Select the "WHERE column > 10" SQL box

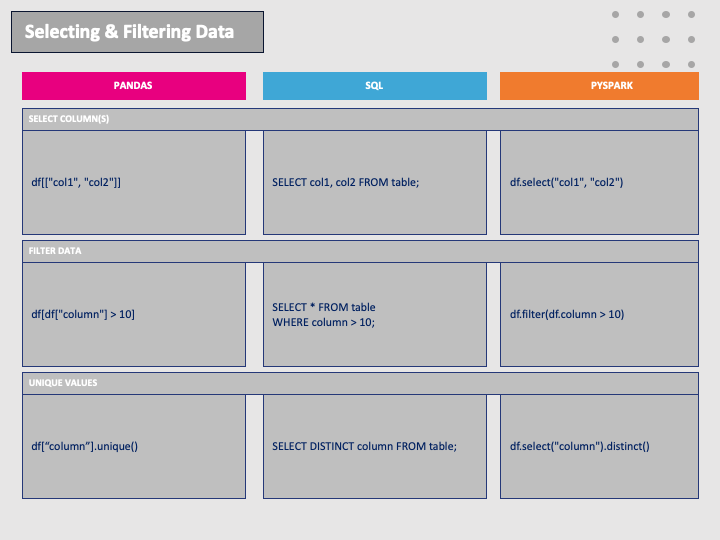[374, 314]
